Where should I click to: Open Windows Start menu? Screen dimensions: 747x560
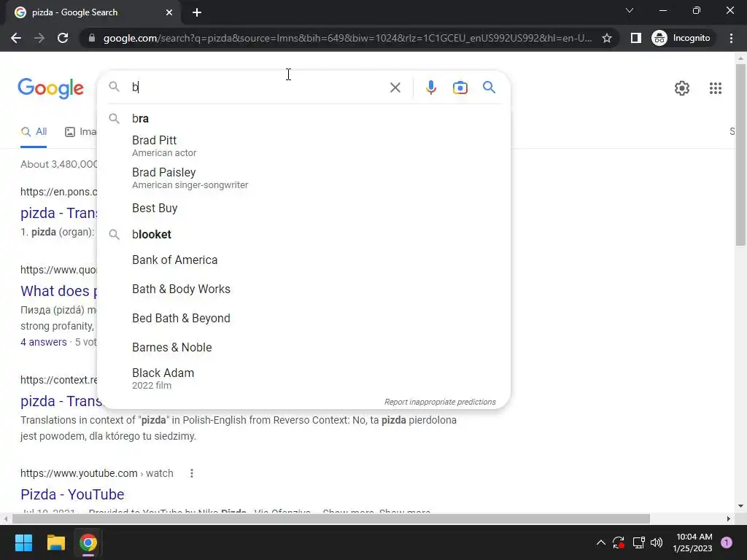pyautogui.click(x=23, y=542)
